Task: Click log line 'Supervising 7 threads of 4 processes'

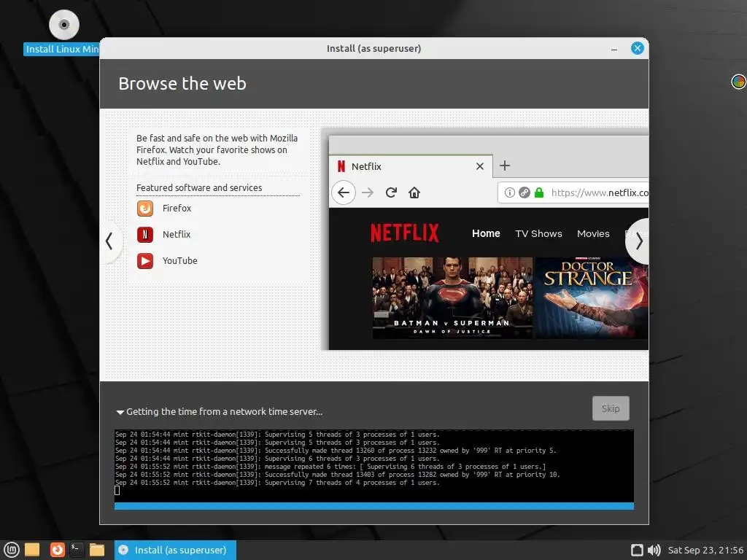Action: [277, 483]
